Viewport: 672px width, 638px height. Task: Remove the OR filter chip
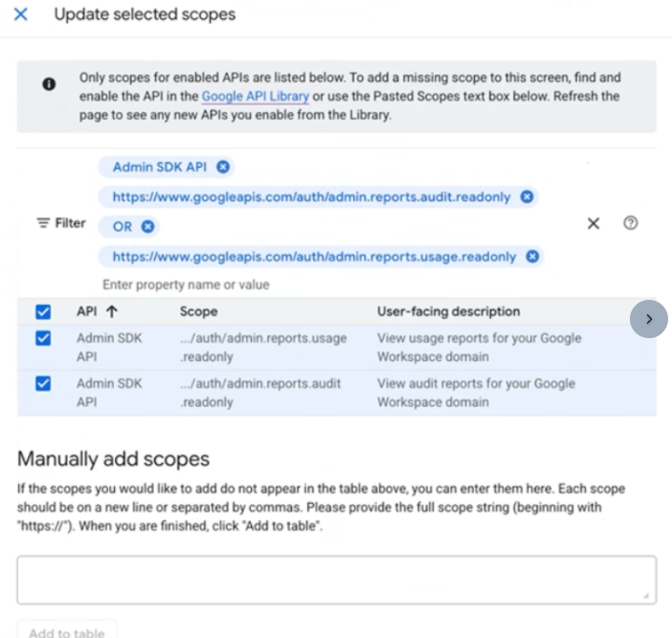tap(147, 227)
